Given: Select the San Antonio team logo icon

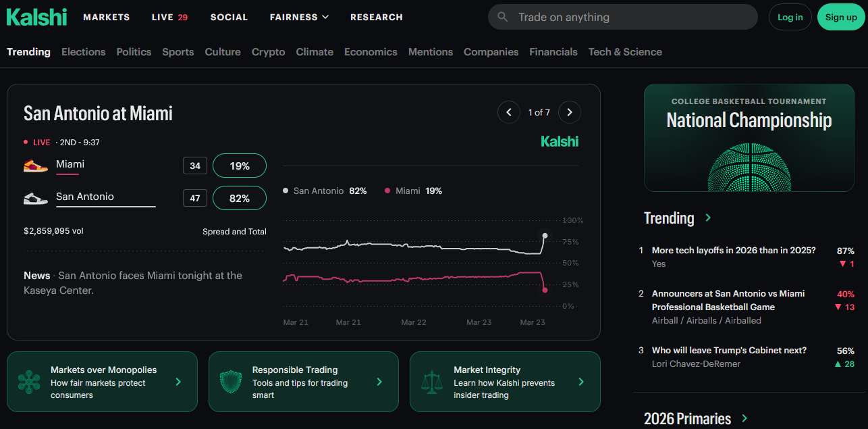Looking at the screenshot, I should click(x=35, y=197).
